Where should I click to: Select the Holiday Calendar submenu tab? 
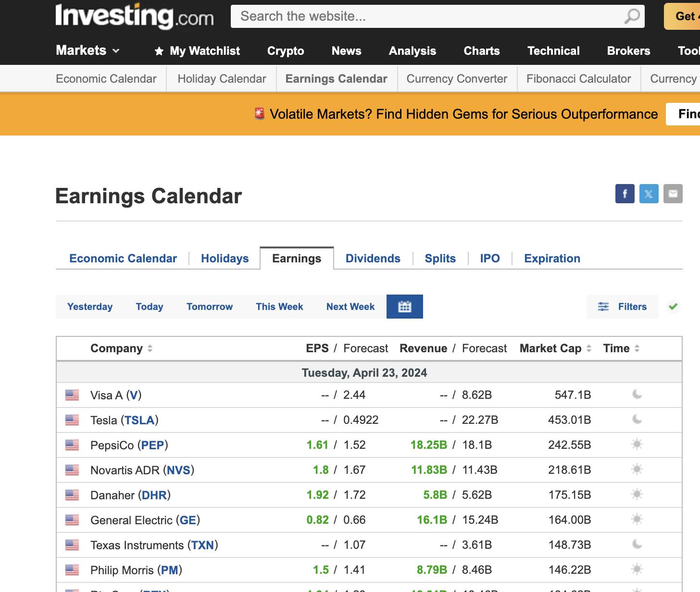222,79
